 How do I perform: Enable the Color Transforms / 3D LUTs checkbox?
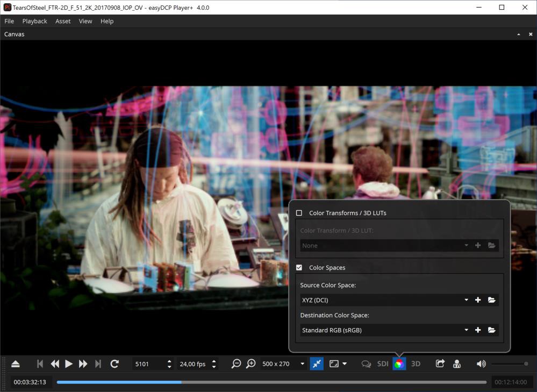pos(299,213)
